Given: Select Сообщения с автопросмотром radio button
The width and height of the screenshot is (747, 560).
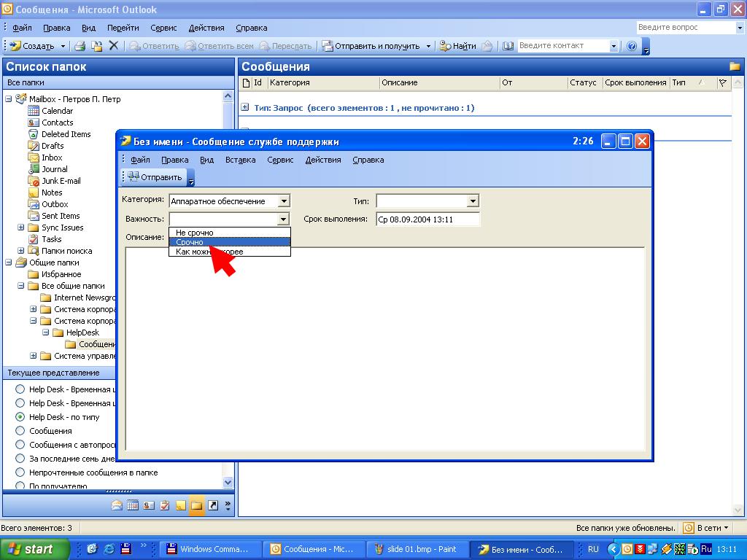Looking at the screenshot, I should coord(20,444).
